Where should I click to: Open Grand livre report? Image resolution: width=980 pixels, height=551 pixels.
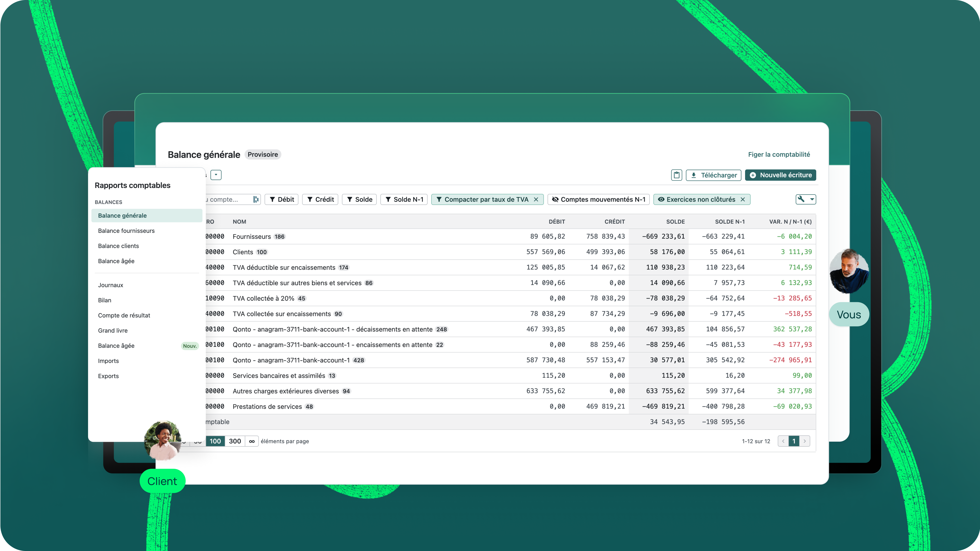[x=113, y=330]
